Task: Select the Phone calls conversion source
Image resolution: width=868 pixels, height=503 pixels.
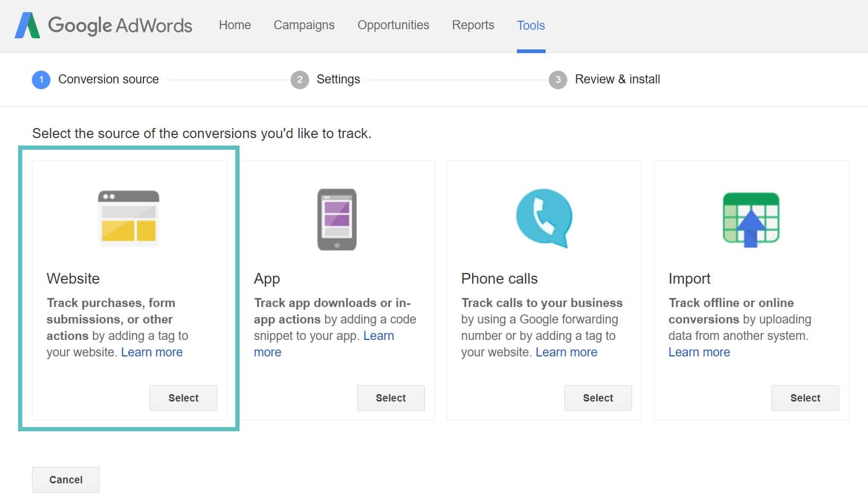Action: point(598,398)
